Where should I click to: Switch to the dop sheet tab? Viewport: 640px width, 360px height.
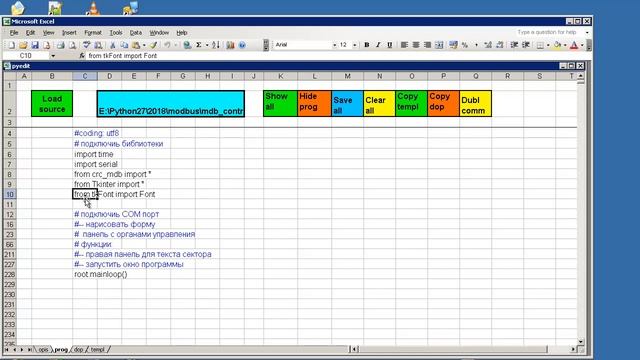tap(78, 350)
